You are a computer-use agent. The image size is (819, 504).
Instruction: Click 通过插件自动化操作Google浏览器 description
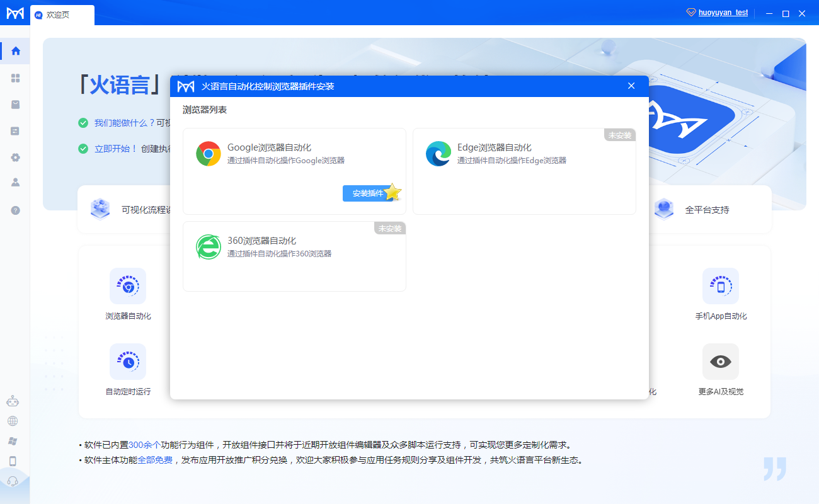(286, 161)
